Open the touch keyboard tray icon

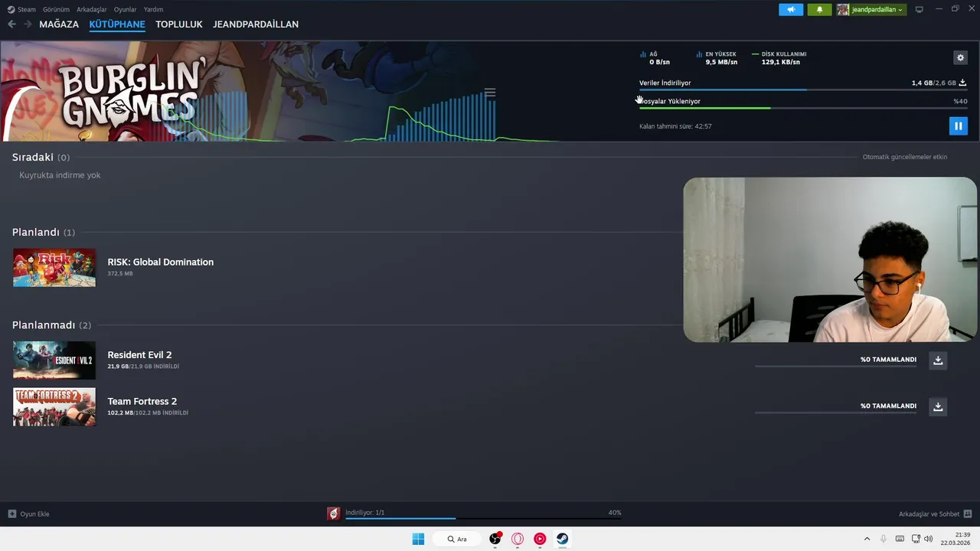pyautogui.click(x=900, y=539)
